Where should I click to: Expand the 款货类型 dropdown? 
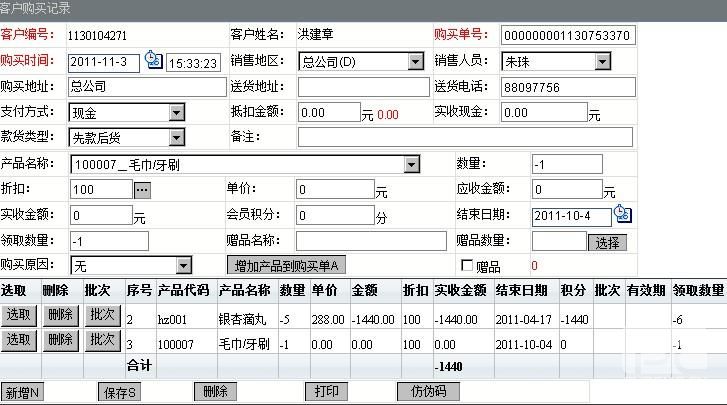(x=176, y=137)
